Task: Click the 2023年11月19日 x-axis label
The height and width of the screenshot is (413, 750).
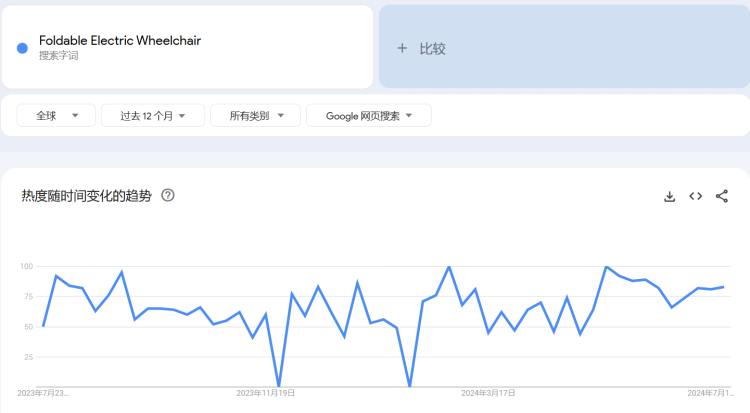Action: point(266,393)
